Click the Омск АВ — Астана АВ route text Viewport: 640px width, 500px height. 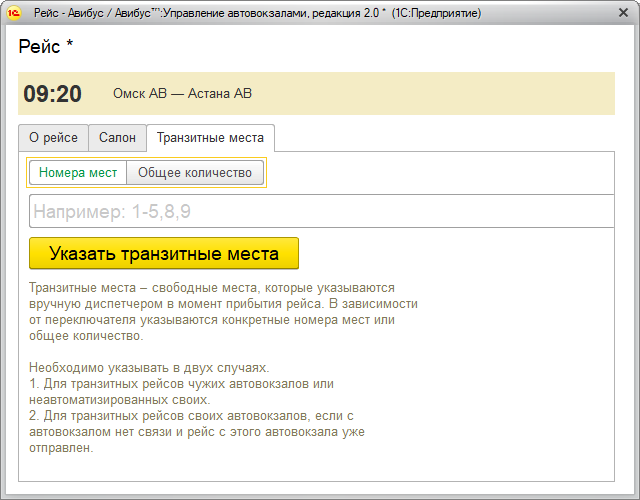tap(182, 94)
